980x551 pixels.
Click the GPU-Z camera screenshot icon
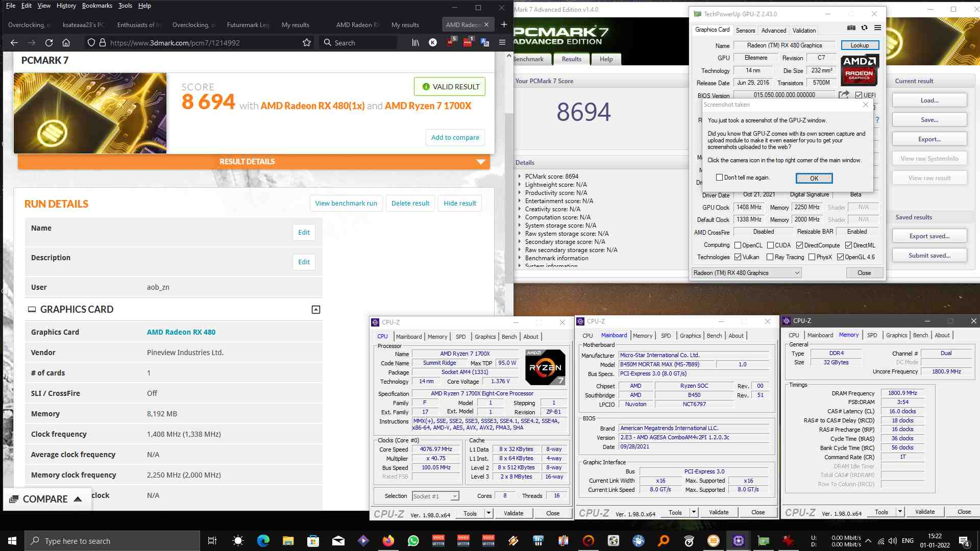(851, 28)
